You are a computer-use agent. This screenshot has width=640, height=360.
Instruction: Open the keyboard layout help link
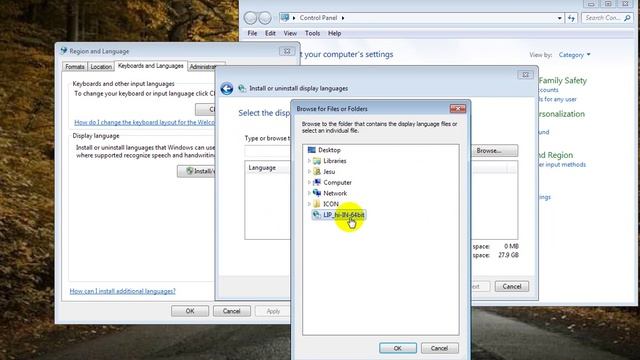(144, 122)
